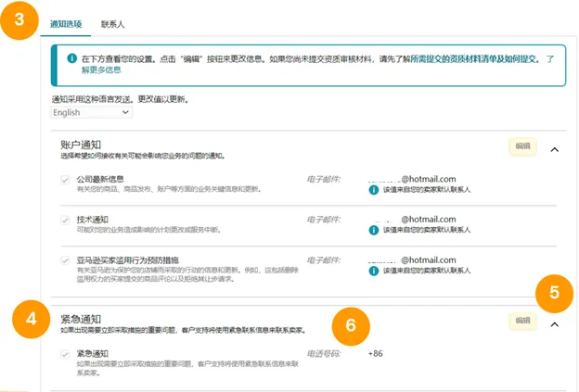Viewport: 579px width, 392px height.
Task: Toggle the 公司最新信息 checkbox
Action: click(65, 179)
